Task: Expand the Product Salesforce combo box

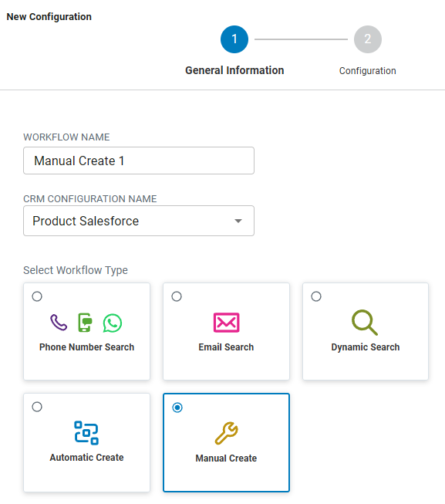Action: [139, 221]
